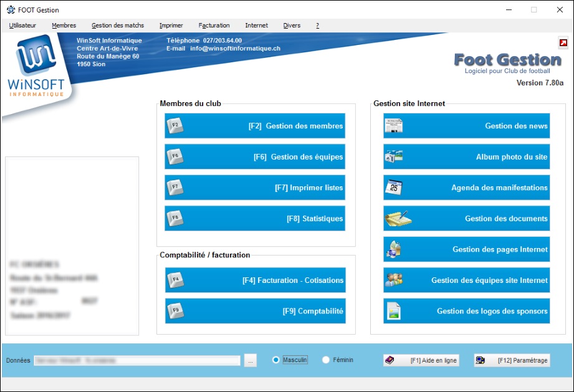Click the Route du Manège 60 address line
The height and width of the screenshot is (392, 574).
tap(108, 56)
